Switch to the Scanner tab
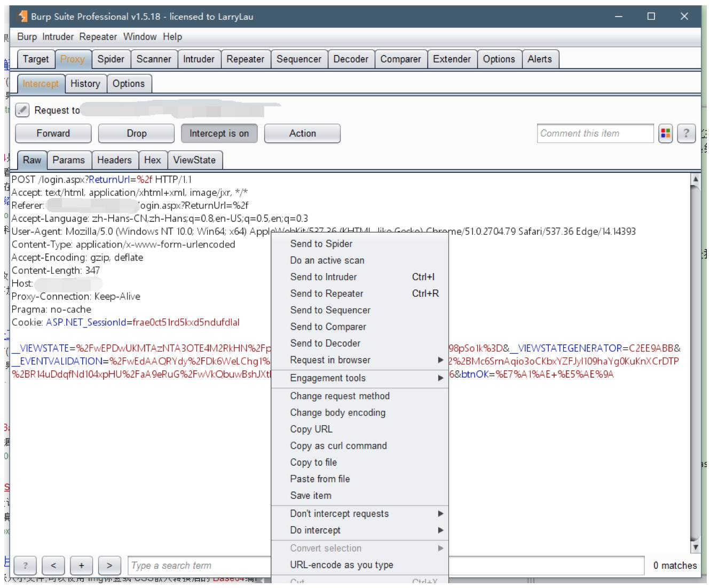Screen dimensions: 710x588 point(154,59)
